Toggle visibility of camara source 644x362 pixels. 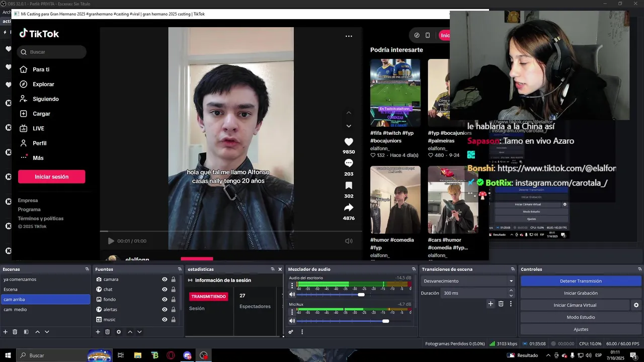(x=165, y=280)
